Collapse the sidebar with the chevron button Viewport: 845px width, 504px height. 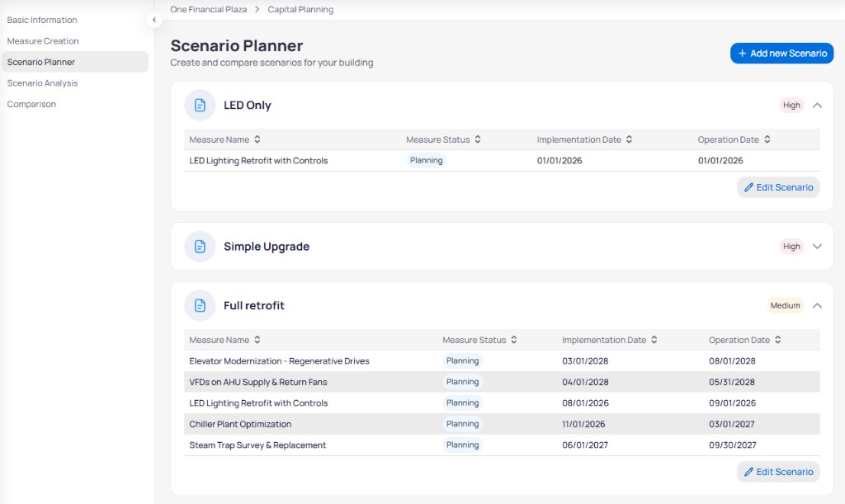pyautogui.click(x=154, y=20)
